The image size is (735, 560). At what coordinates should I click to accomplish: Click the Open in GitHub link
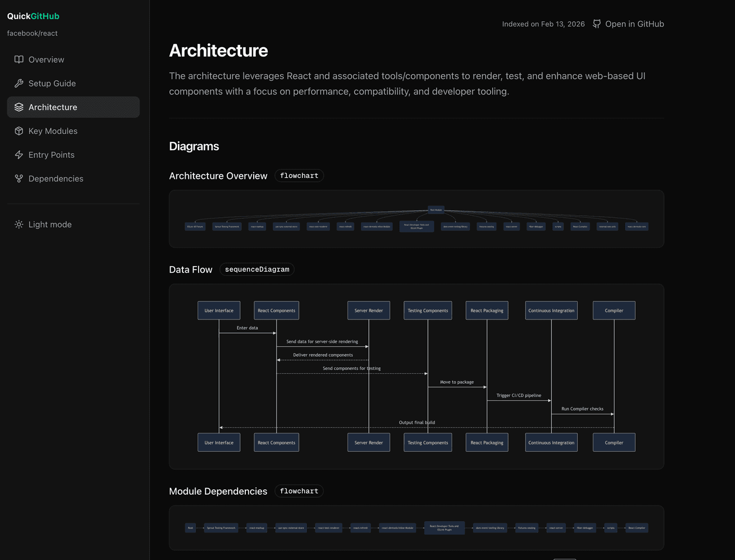(x=634, y=24)
